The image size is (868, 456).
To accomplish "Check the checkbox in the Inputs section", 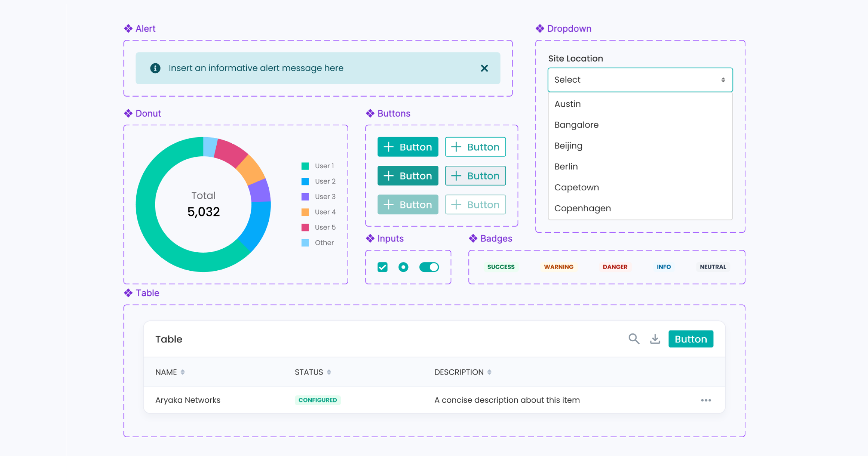I will pyautogui.click(x=382, y=267).
